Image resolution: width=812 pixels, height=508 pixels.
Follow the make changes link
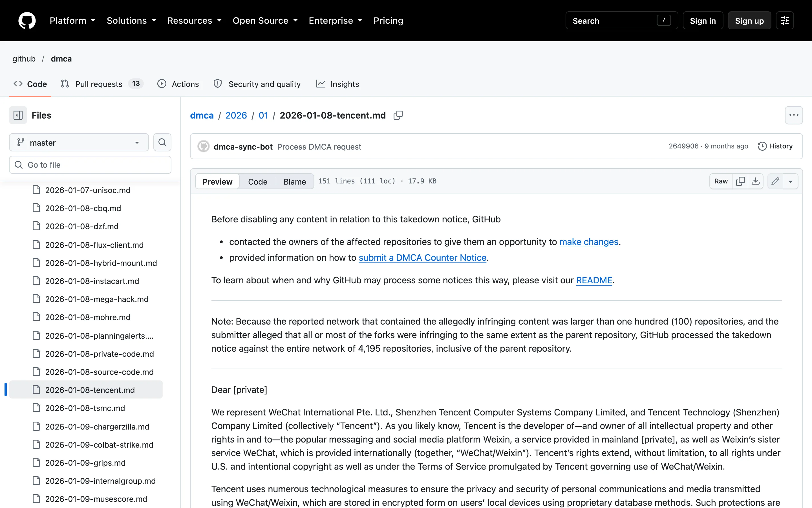click(x=588, y=242)
